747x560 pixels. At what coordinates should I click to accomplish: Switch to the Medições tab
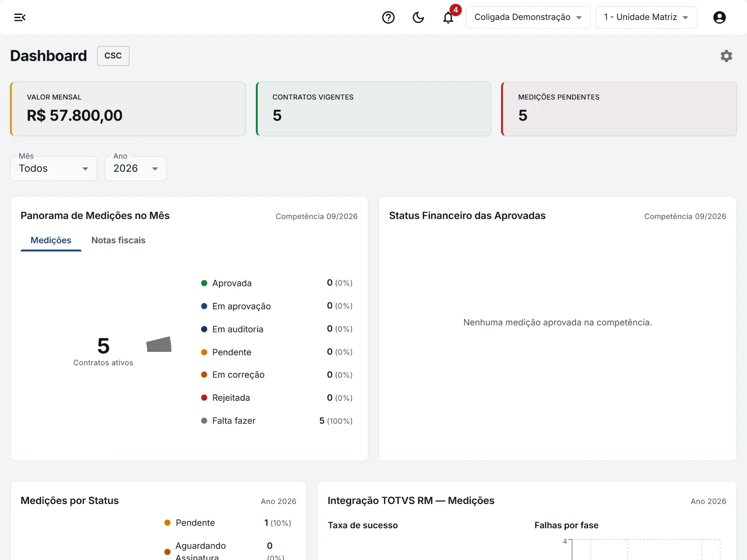pos(51,240)
